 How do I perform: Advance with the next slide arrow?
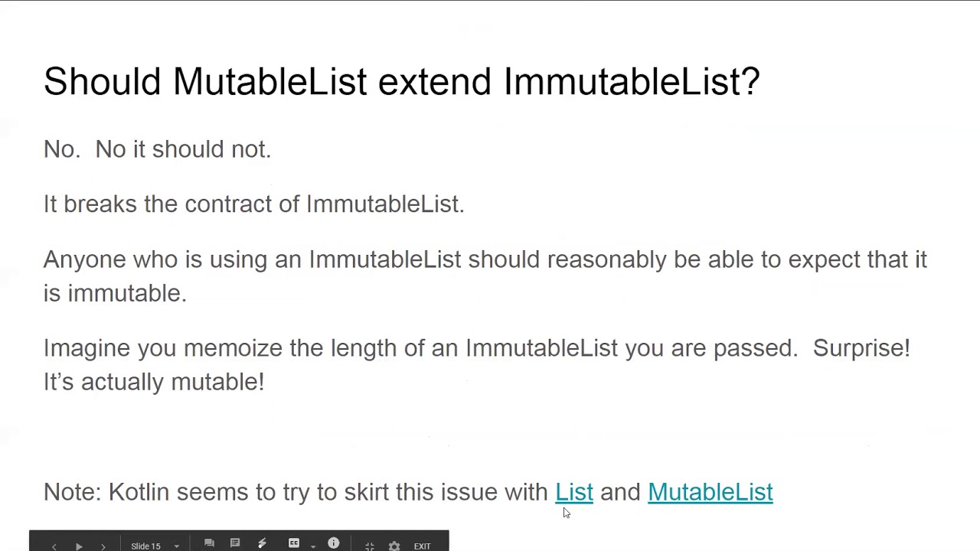(103, 546)
